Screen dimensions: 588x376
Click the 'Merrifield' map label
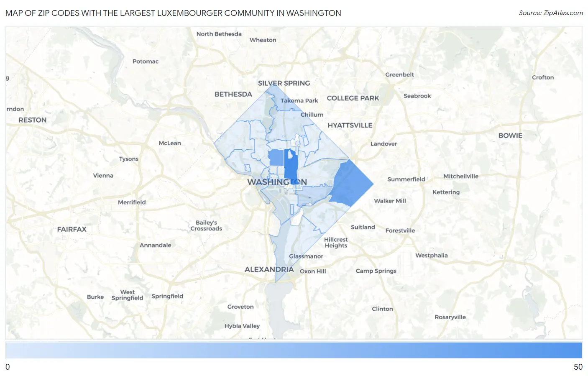(132, 202)
